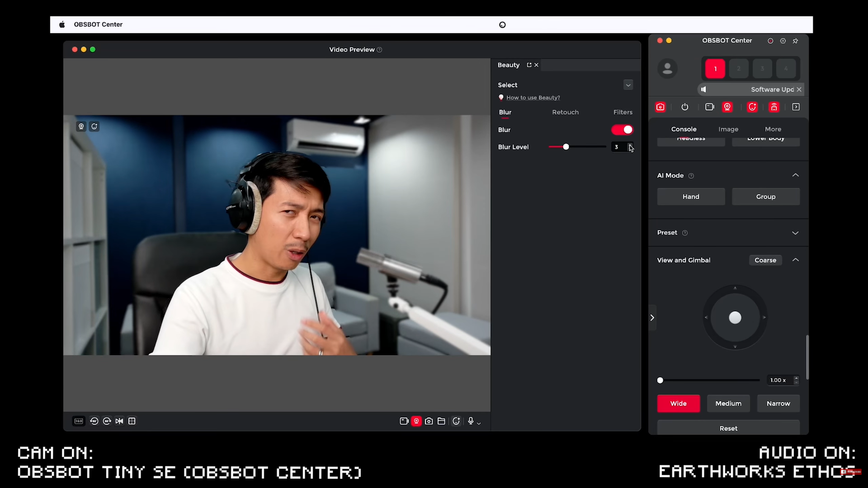Open the recordings folder icon
This screenshot has width=868, height=488.
click(441, 421)
